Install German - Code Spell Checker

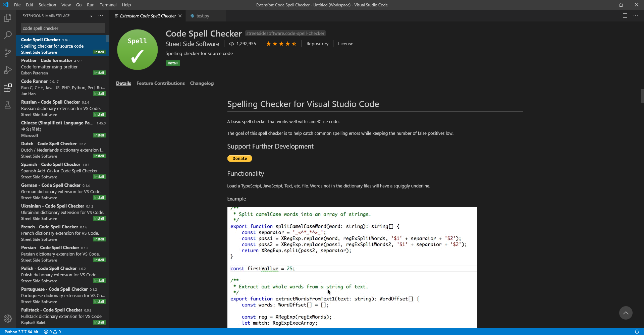[x=99, y=198]
